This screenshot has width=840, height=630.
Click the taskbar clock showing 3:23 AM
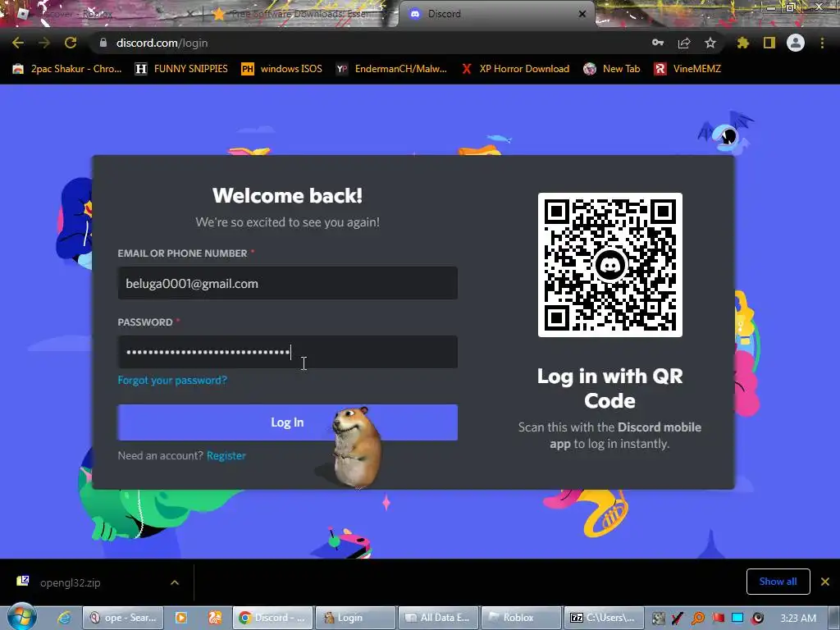798,618
